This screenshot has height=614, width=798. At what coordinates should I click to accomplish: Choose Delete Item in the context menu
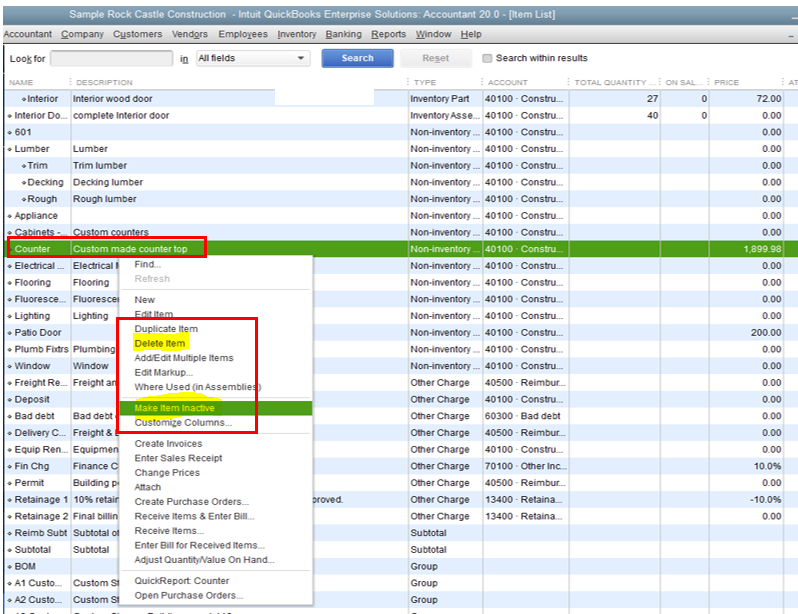click(160, 344)
